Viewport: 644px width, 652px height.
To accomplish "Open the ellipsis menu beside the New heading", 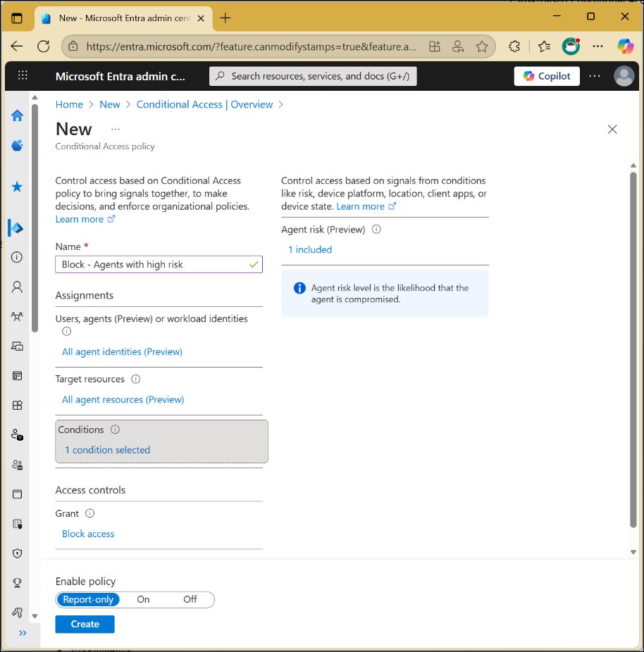I will click(115, 130).
